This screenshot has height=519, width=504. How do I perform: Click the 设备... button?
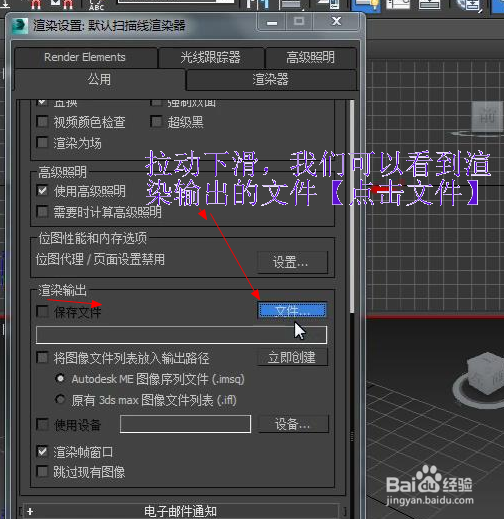coord(293,424)
